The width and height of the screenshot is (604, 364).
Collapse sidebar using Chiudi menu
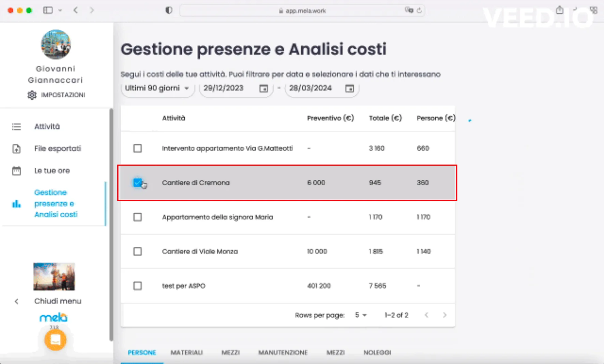click(57, 301)
